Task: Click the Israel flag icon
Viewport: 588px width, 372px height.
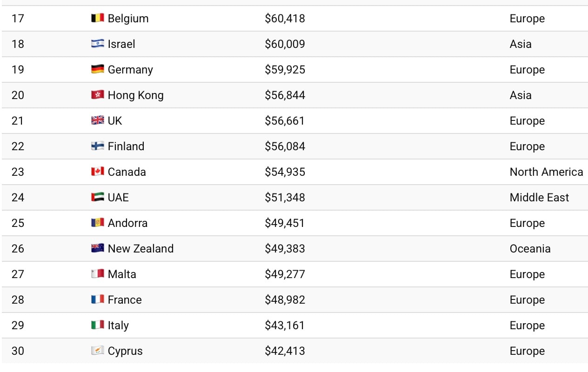Action: [x=98, y=44]
